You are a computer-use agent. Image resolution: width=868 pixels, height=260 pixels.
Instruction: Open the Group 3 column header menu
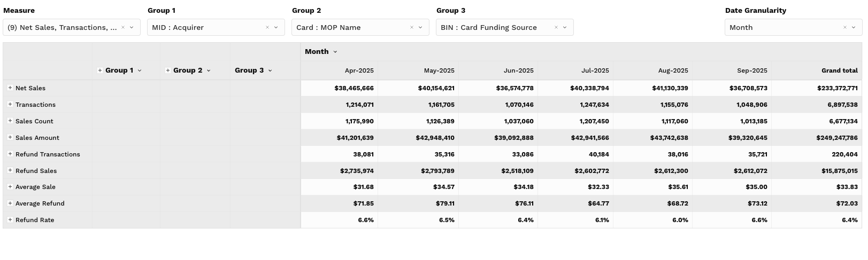point(270,70)
